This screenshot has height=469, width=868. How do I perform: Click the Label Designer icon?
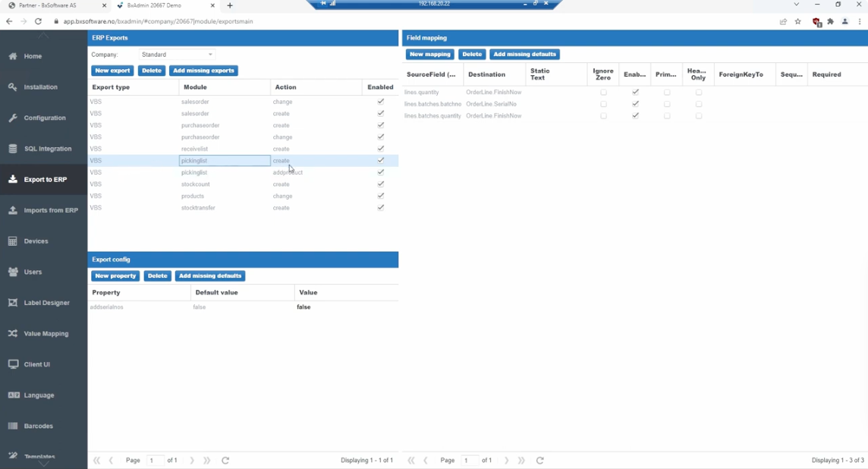pyautogui.click(x=13, y=303)
